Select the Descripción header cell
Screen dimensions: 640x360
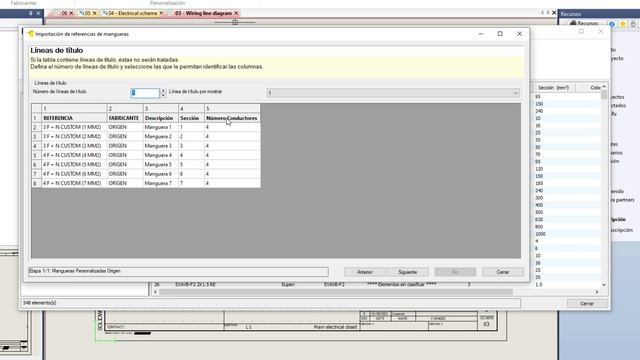pyautogui.click(x=160, y=118)
